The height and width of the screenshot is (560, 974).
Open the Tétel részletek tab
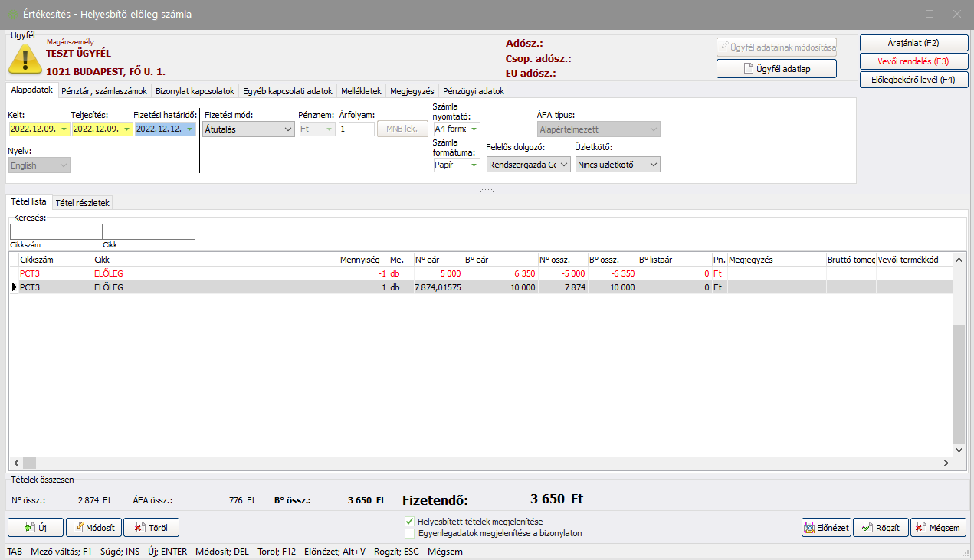pyautogui.click(x=83, y=203)
